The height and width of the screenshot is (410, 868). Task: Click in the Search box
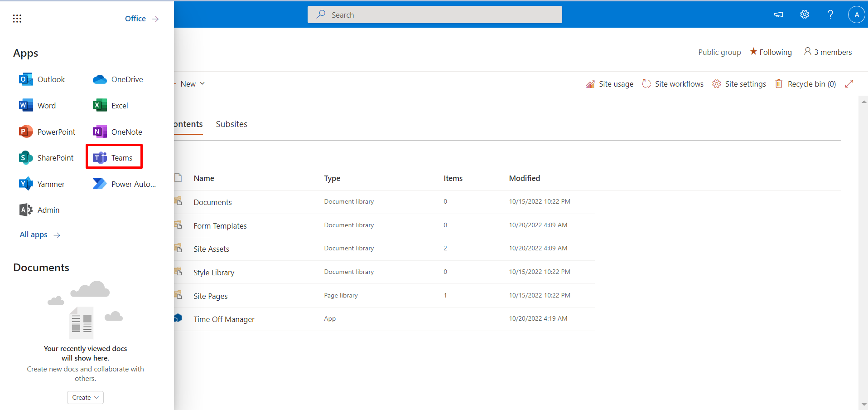(x=435, y=15)
